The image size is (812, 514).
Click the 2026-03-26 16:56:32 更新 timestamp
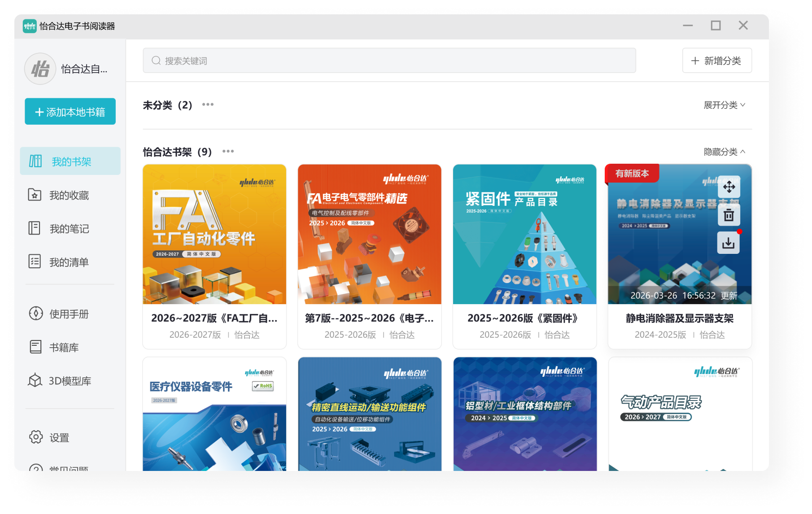tap(684, 295)
